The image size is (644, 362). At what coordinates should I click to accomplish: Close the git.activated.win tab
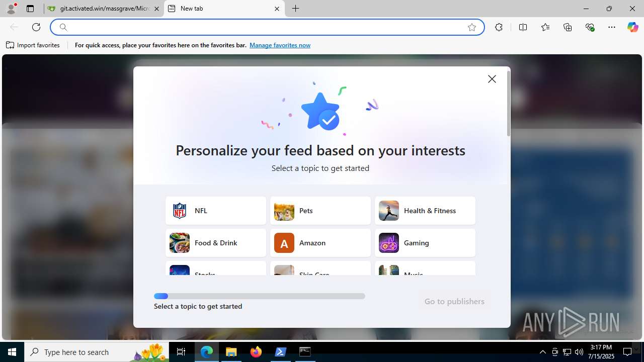point(156,9)
